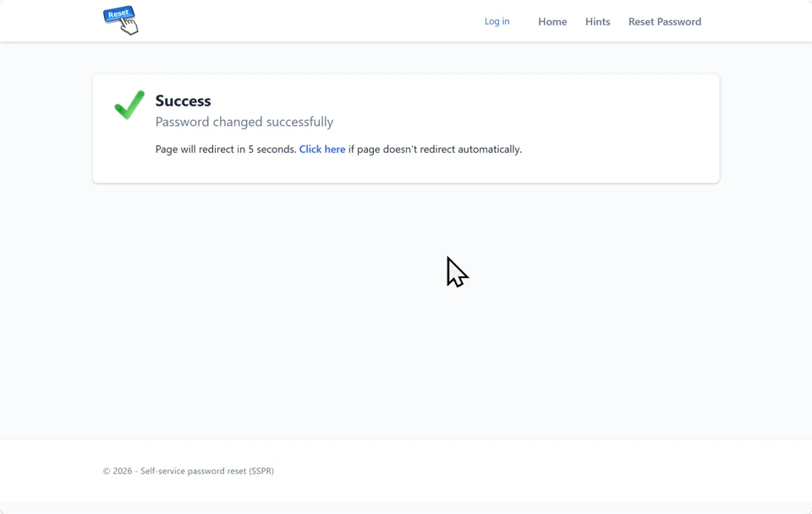Click the Reset logo icon
Screen dimensions: 812x514
coord(121,20)
